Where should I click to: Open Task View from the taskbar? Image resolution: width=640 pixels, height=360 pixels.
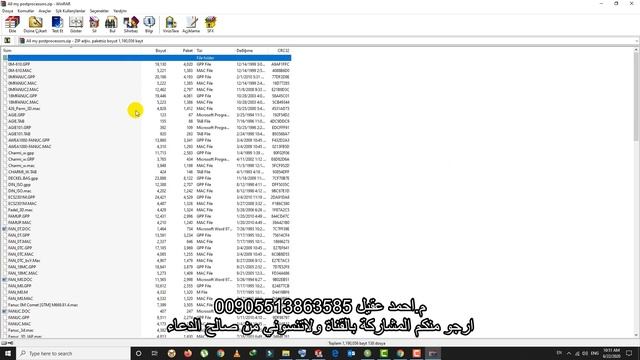pos(155,353)
